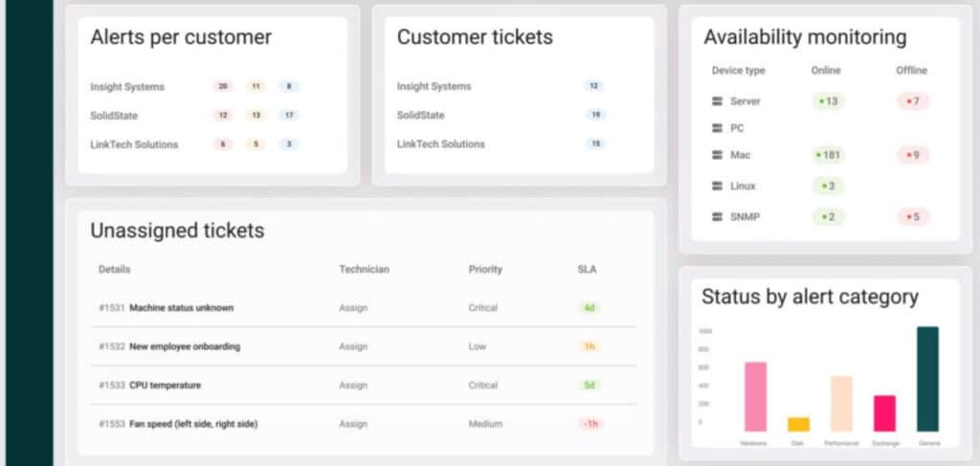Select Insight Systems in Alerts per customer
The height and width of the screenshot is (466, 980).
click(x=127, y=87)
